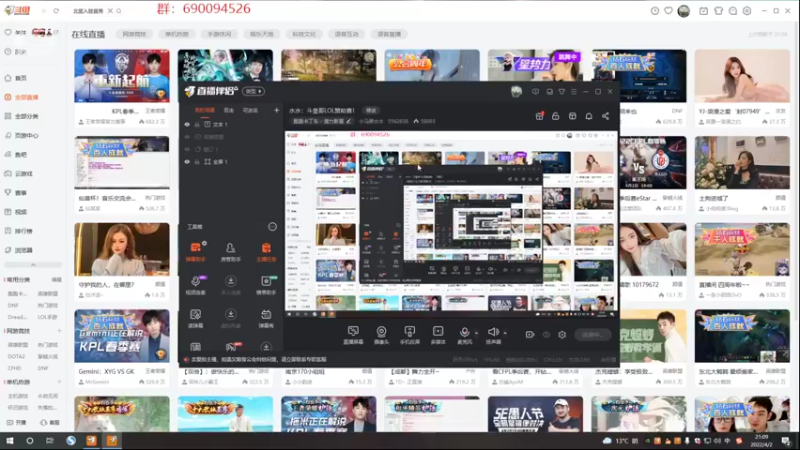The image size is (800, 450).
Task: Select first scene tab in 直播伴侣
Action: pyautogui.click(x=205, y=110)
